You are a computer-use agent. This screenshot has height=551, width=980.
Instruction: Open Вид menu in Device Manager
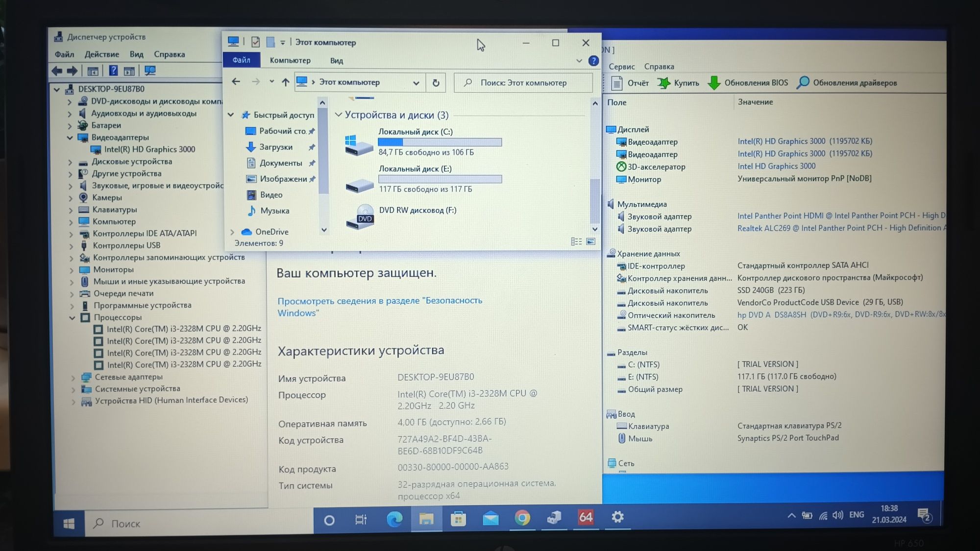tap(136, 54)
